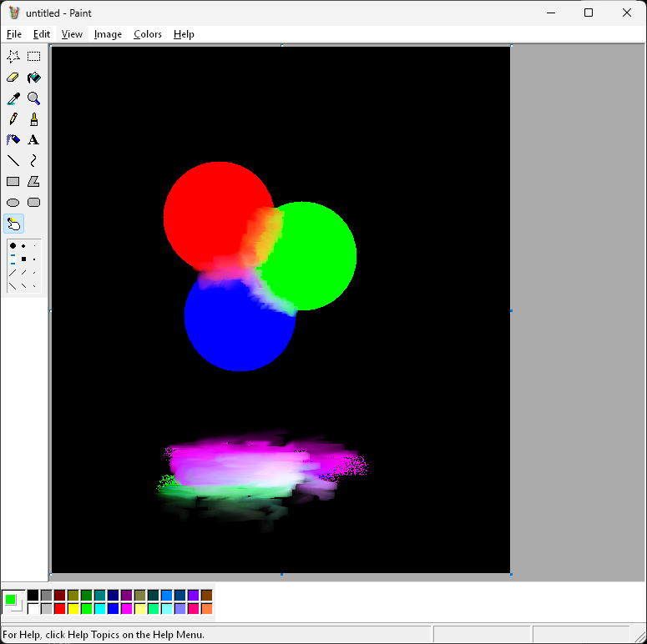Pick the white color swatch
The width and height of the screenshot is (647, 644).
(33, 608)
